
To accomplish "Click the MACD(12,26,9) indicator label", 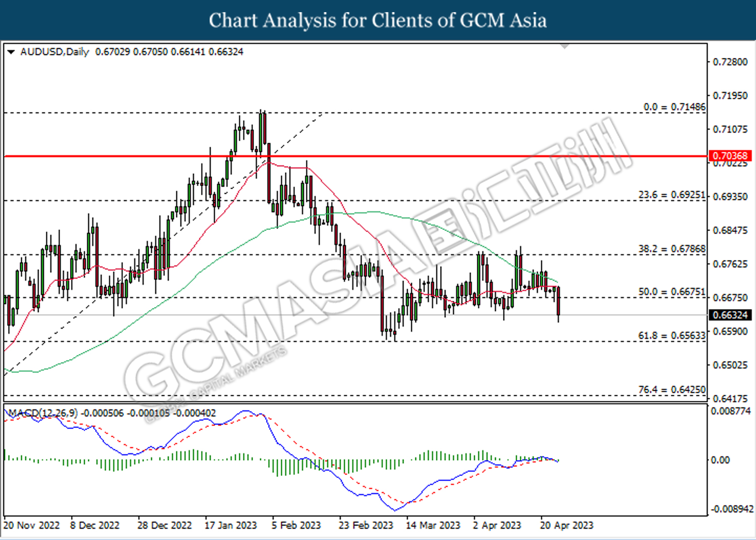I will [x=43, y=413].
